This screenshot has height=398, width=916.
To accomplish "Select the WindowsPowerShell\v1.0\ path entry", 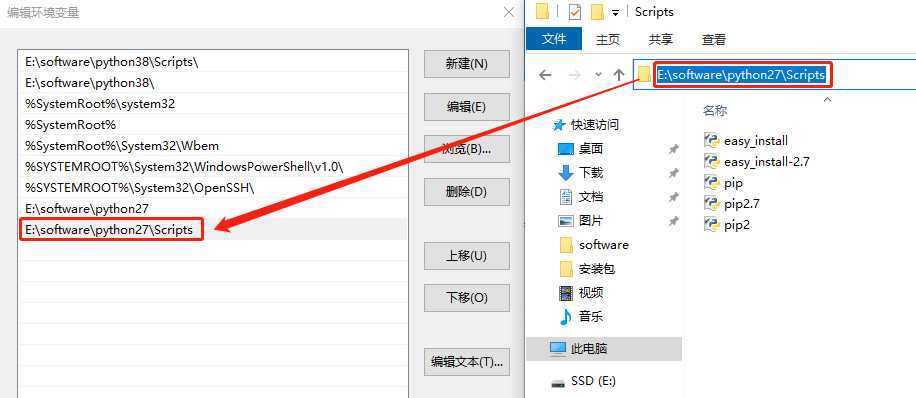I will (x=213, y=167).
